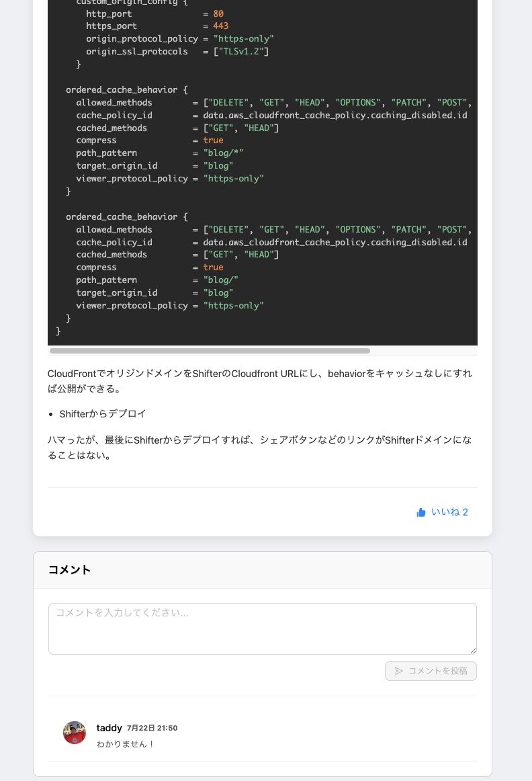Click the わかりません！ comment text
The image size is (532, 781).
[x=126, y=744]
